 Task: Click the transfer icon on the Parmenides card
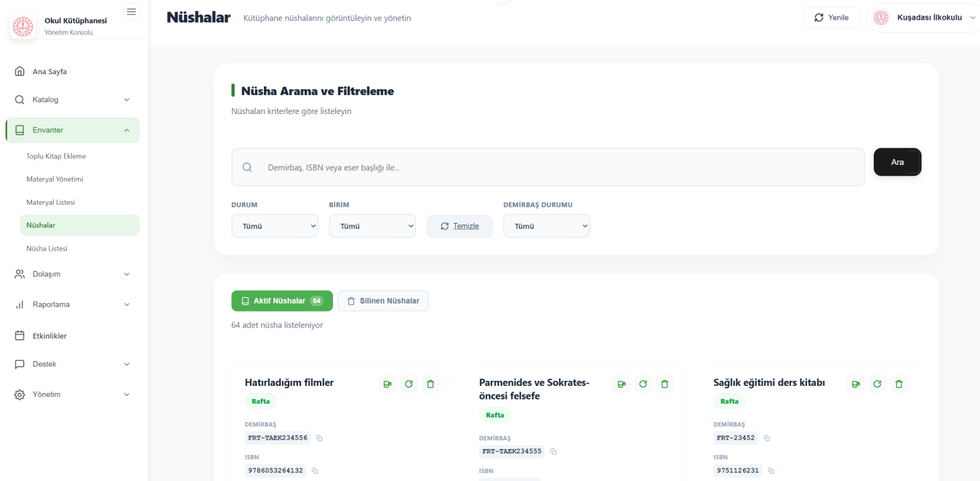click(622, 384)
